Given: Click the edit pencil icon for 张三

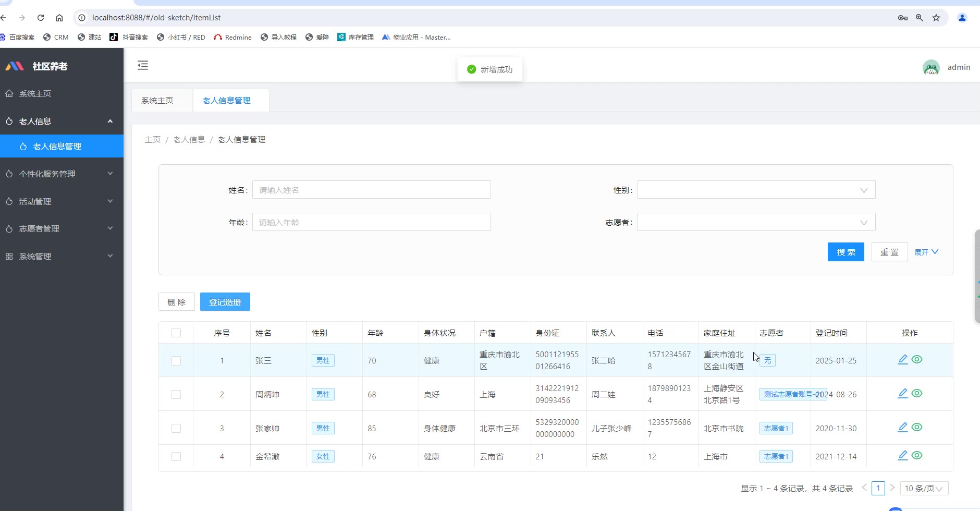Looking at the screenshot, I should (903, 360).
